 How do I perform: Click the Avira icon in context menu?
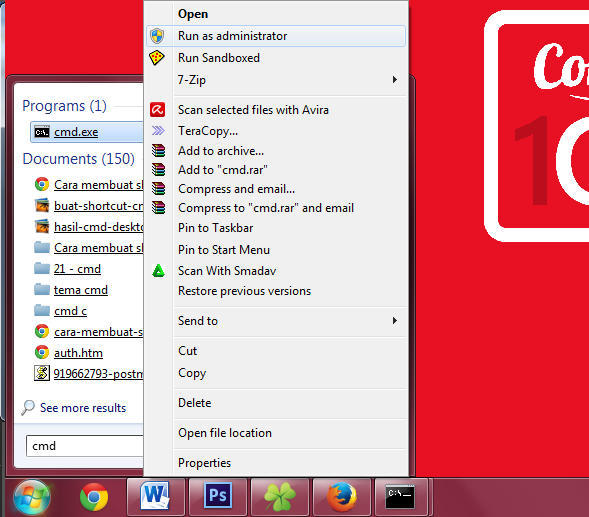[x=157, y=110]
